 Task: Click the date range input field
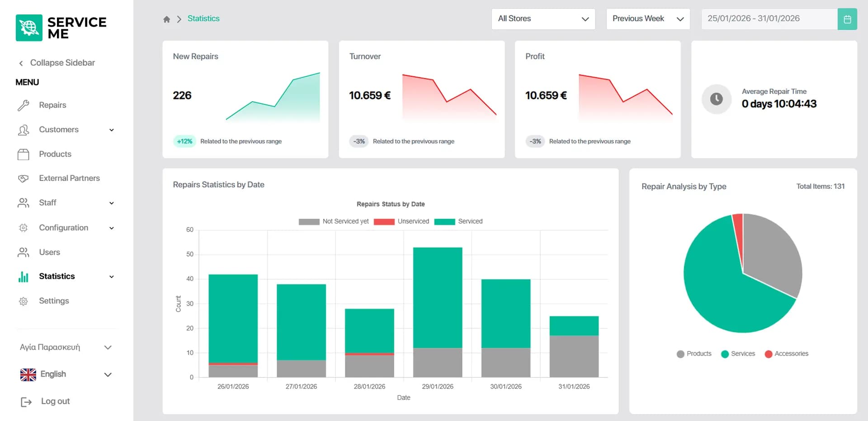click(x=769, y=19)
